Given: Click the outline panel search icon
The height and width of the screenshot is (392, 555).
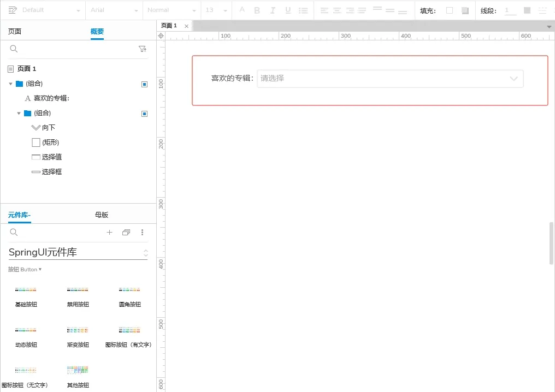Looking at the screenshot, I should pos(14,49).
